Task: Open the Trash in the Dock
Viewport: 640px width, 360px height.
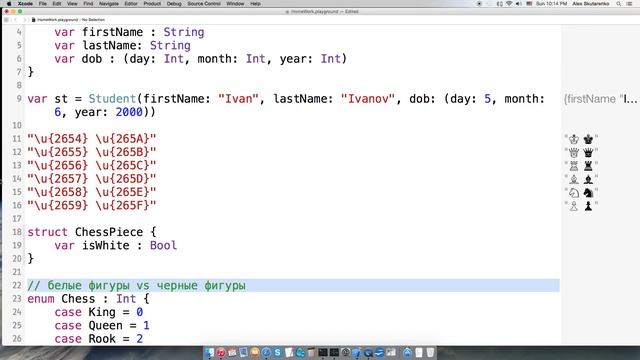Action: tap(430, 353)
